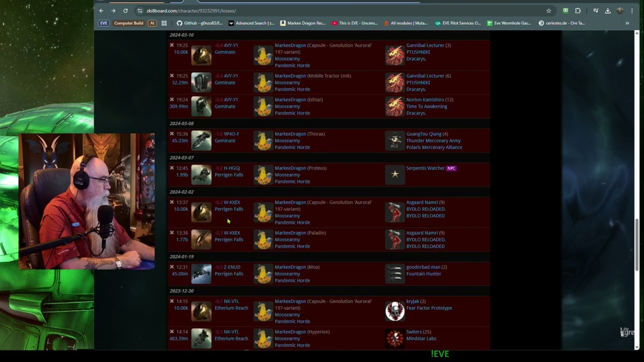Open the 1.99b Proteus loss value
This screenshot has width=644, height=362.
(x=182, y=175)
